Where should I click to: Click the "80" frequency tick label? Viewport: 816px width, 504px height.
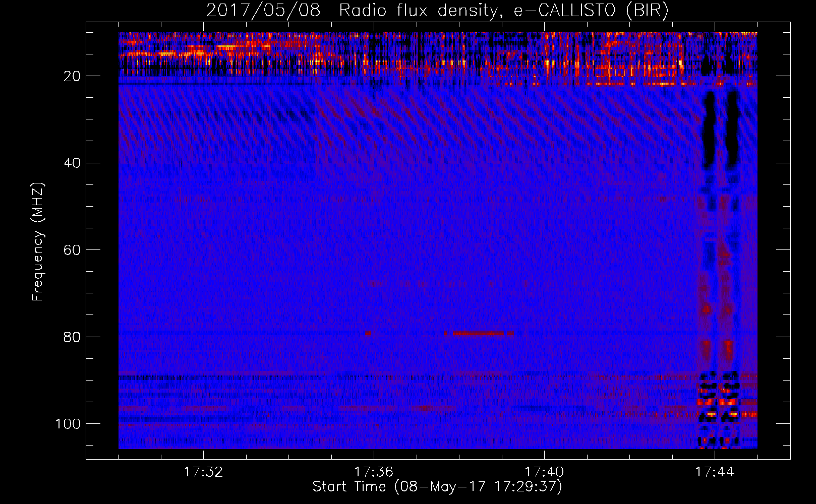point(72,337)
